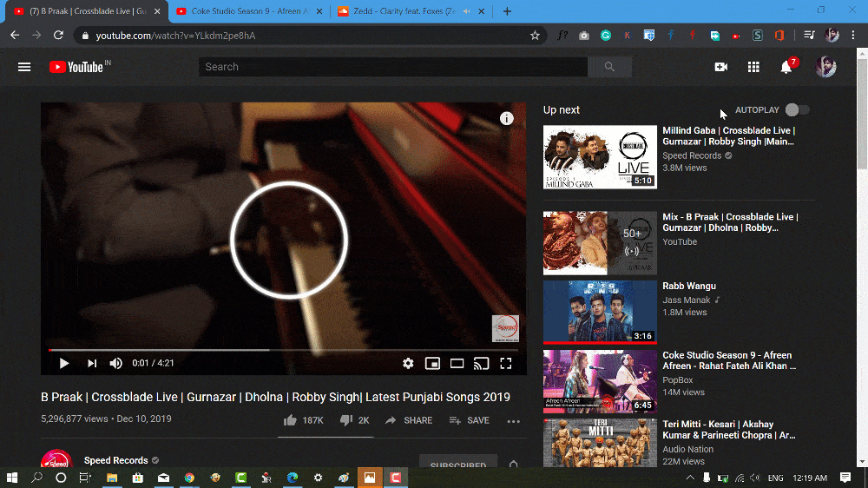Go back in browser history
This screenshot has height=488, width=868.
[x=15, y=36]
